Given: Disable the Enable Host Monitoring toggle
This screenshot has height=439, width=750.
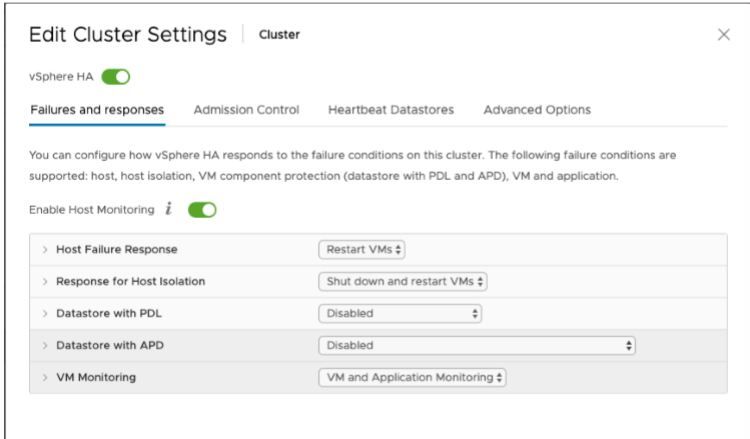Looking at the screenshot, I should click(202, 210).
